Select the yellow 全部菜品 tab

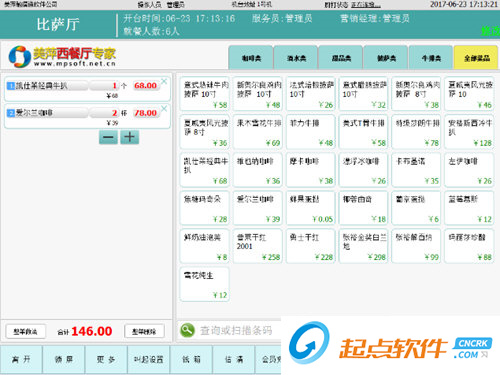(x=476, y=58)
